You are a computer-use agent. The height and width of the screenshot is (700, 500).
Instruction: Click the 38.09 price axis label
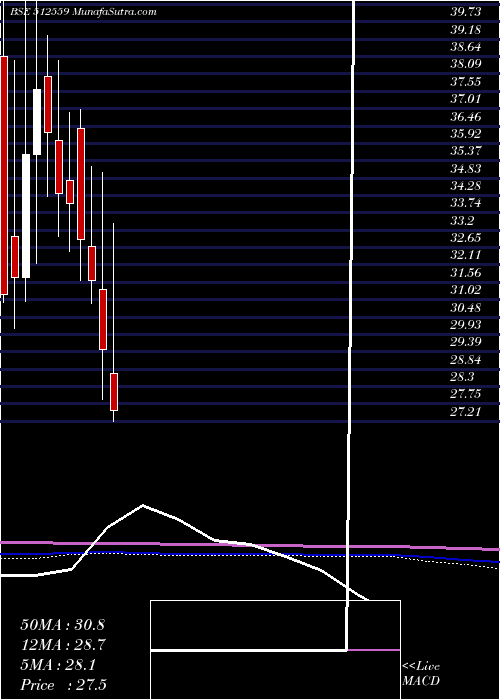466,64
